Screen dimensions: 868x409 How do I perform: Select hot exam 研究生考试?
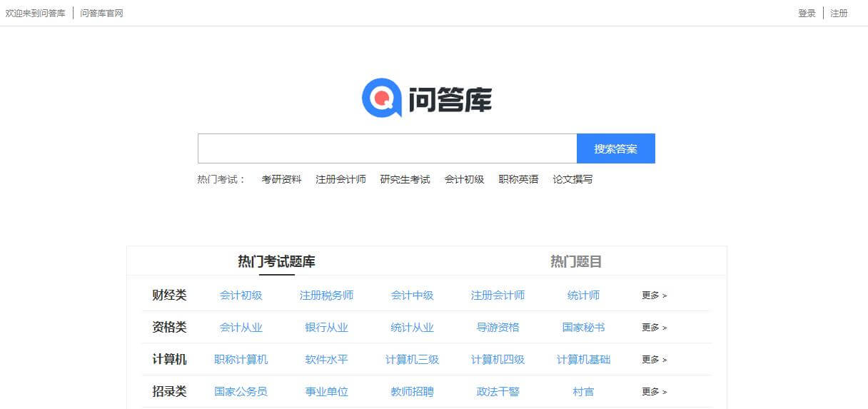coord(405,179)
